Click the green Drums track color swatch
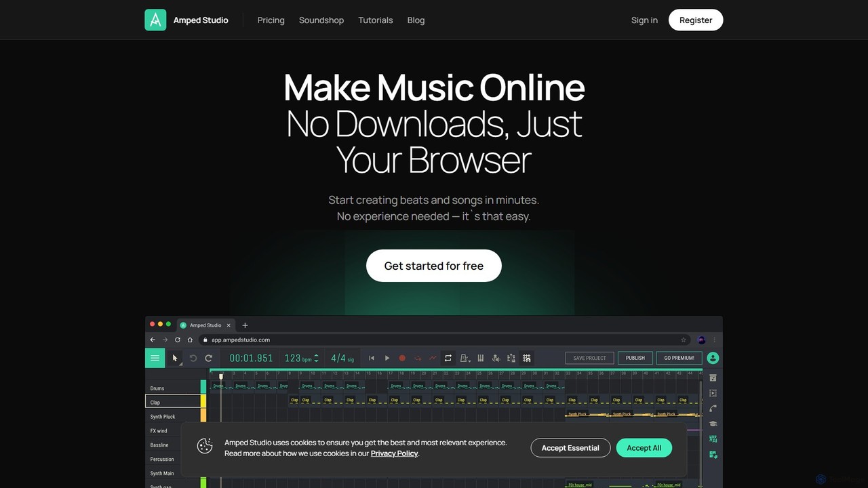Viewport: 868px width, 488px height. [x=203, y=387]
